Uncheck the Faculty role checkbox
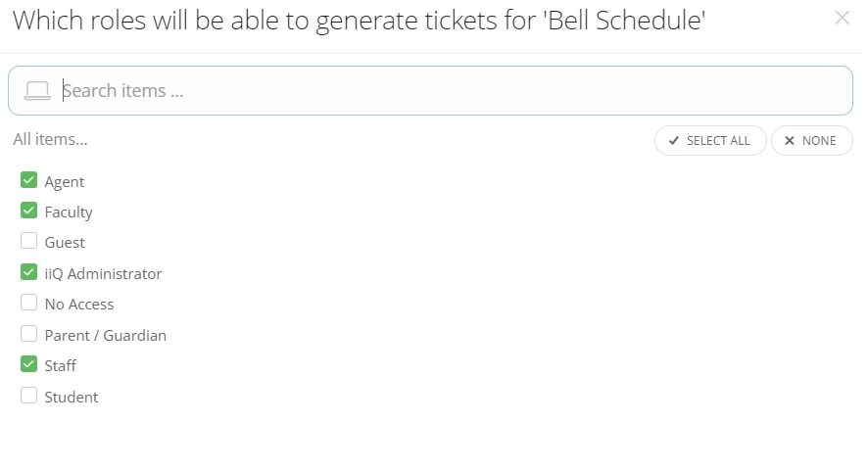The image size is (868, 471). click(x=28, y=211)
